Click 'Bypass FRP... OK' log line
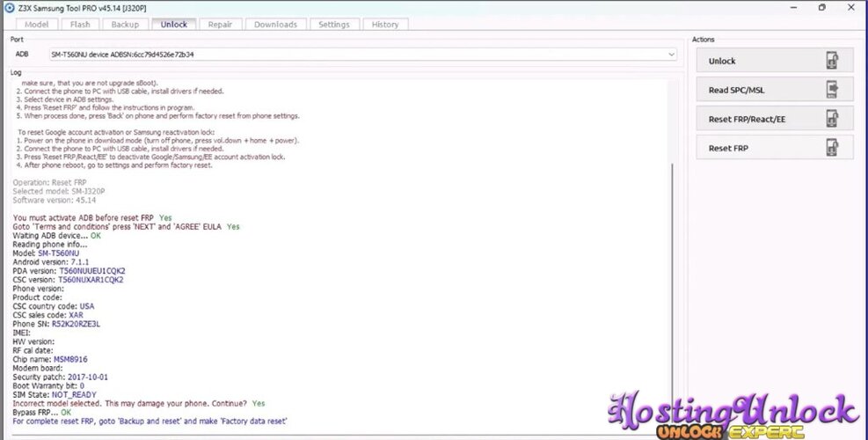This screenshot has height=440, width=868. (x=42, y=413)
